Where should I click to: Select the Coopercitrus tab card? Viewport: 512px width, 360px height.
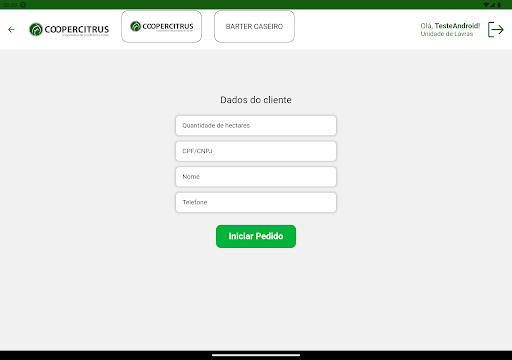(162, 26)
